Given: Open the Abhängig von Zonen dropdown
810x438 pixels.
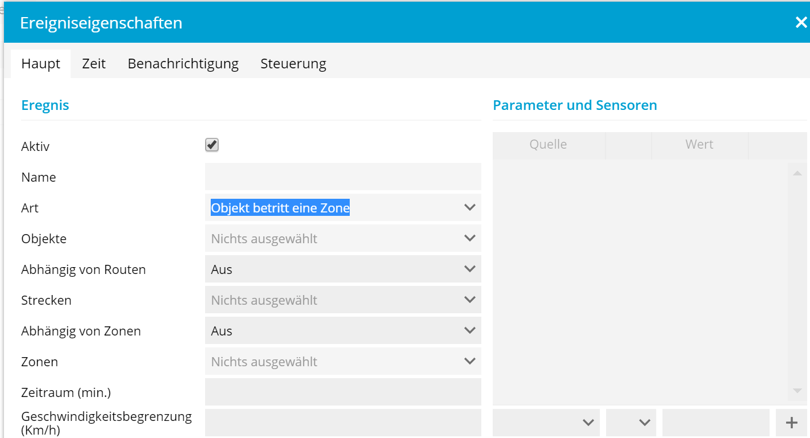Looking at the screenshot, I should click(x=342, y=331).
